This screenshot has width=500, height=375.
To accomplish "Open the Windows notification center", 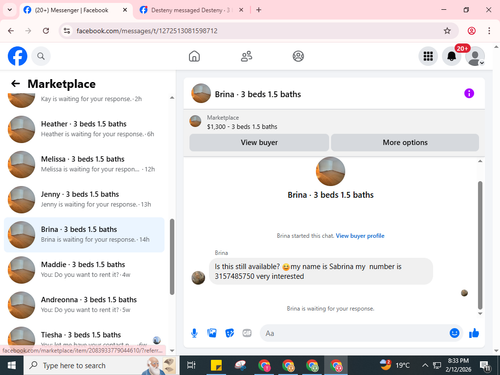I will coord(485,366).
